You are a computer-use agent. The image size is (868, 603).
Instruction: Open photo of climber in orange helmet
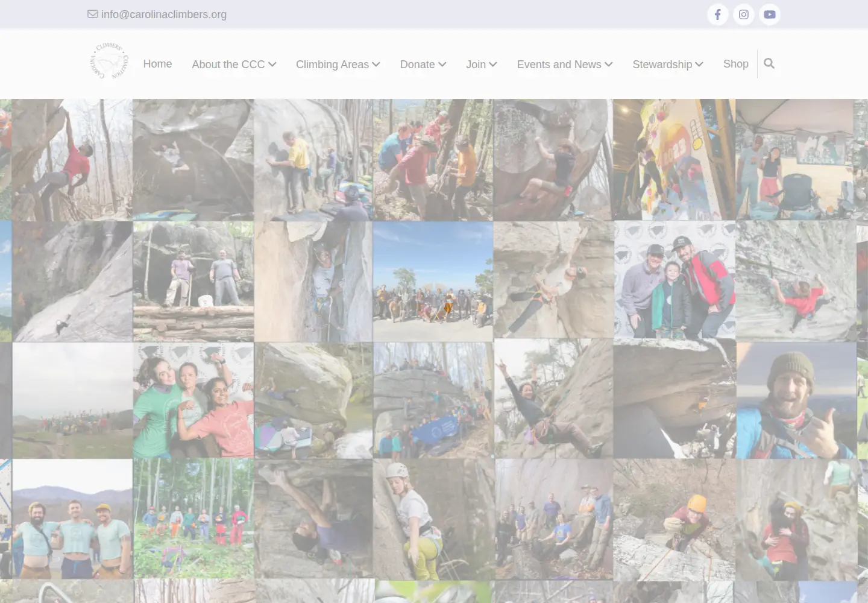click(x=674, y=520)
